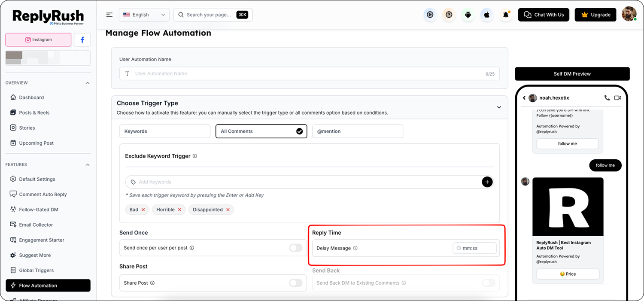Select the Instagram account tab
Viewport: 644px width, 301px height.
point(38,40)
